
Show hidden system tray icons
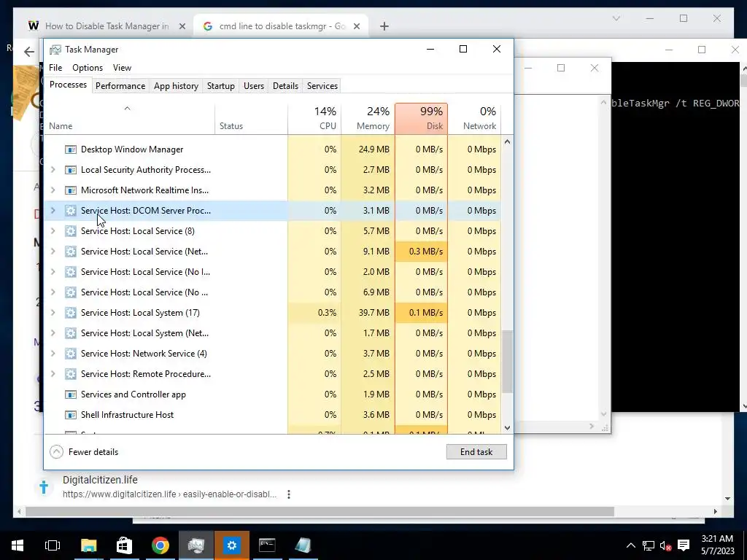tap(630, 545)
